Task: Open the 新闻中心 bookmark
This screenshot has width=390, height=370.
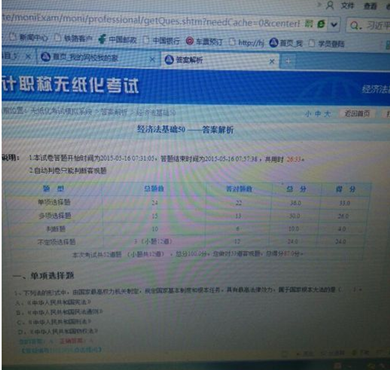Action: 29,37
